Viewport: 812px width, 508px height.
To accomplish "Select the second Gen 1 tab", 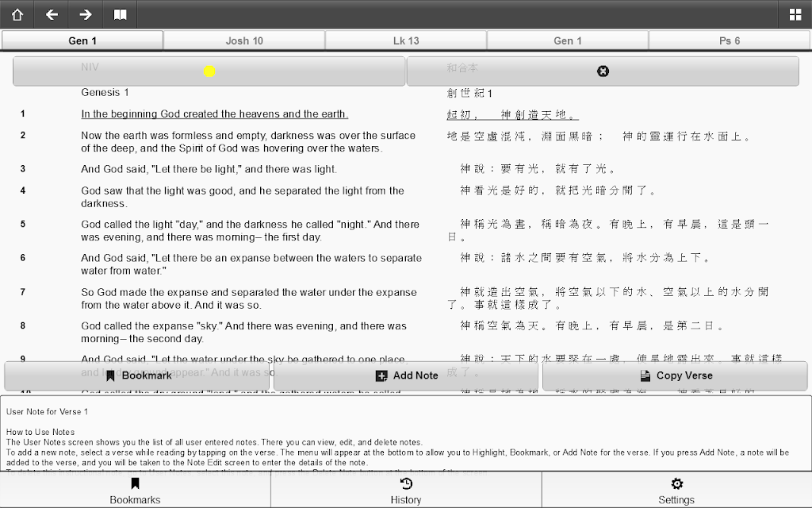I will [568, 40].
